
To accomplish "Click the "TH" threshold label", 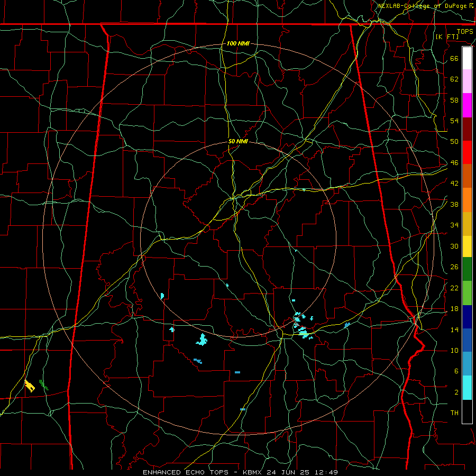I will [454, 413].
